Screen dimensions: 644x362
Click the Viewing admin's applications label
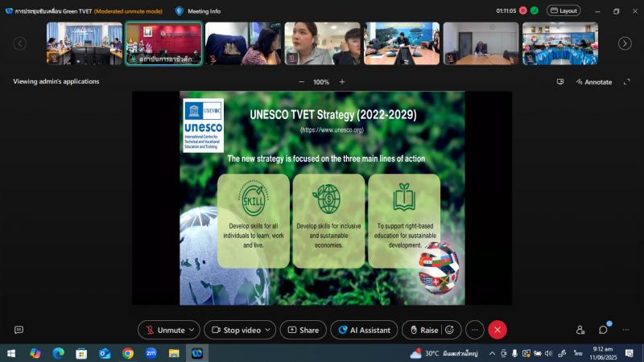tap(56, 81)
